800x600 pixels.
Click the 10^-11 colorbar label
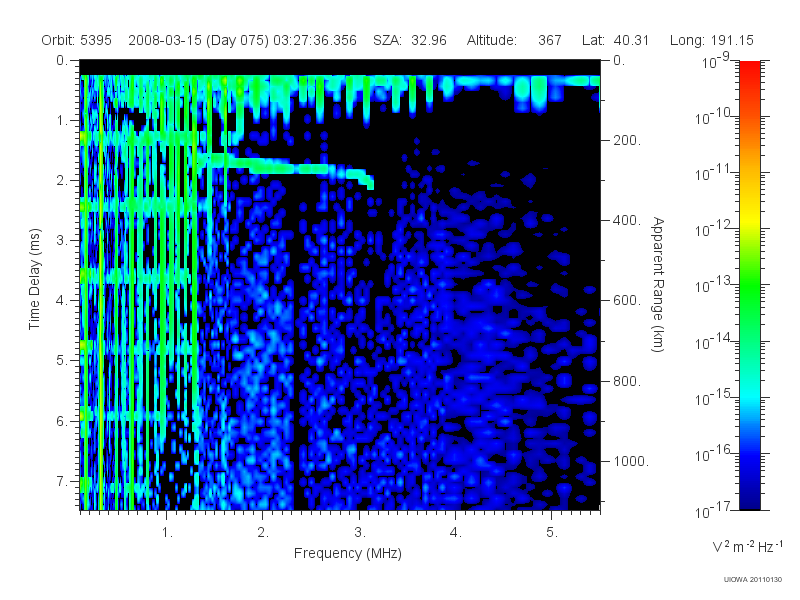(x=715, y=173)
